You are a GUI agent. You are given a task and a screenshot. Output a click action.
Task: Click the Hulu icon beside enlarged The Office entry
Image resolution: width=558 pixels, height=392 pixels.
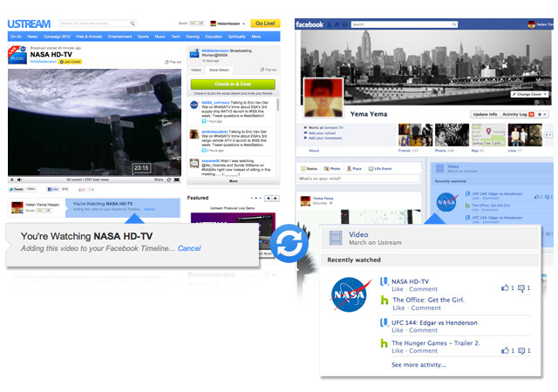[x=384, y=300]
